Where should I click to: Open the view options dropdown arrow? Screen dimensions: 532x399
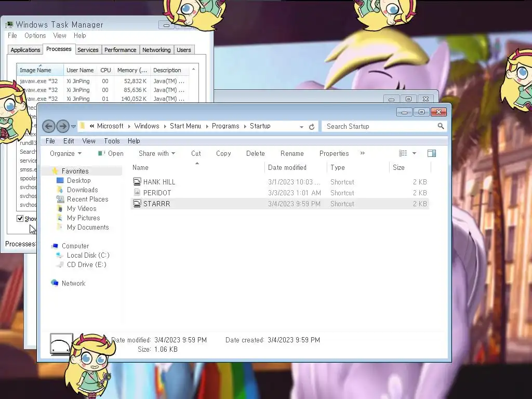[x=414, y=153]
